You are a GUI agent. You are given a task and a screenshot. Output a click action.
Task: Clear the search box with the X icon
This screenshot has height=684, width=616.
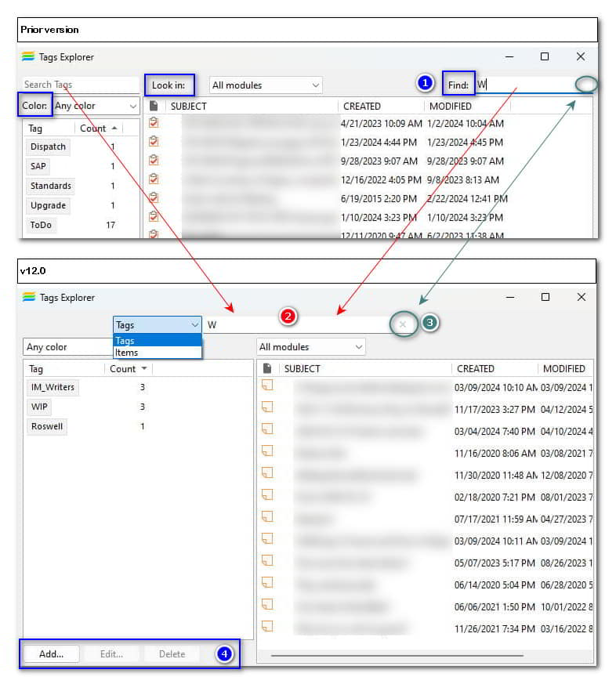403,324
